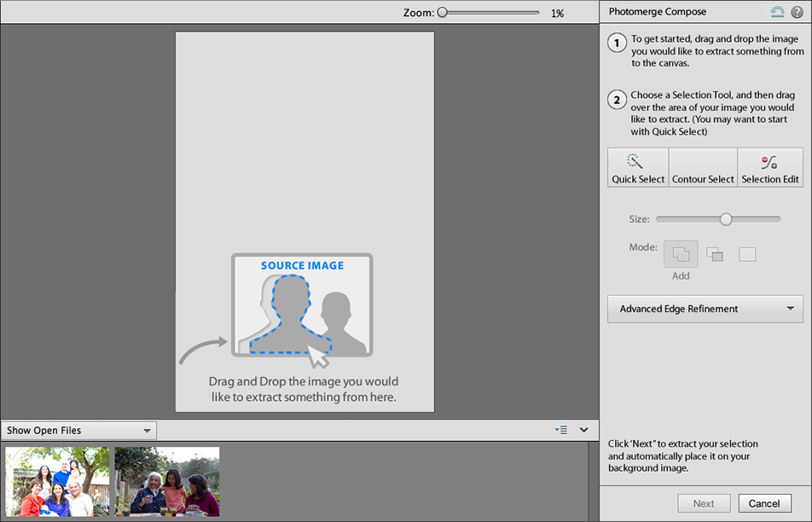Image resolution: width=812 pixels, height=522 pixels.
Task: Click the step 1 number circle
Action: click(618, 43)
